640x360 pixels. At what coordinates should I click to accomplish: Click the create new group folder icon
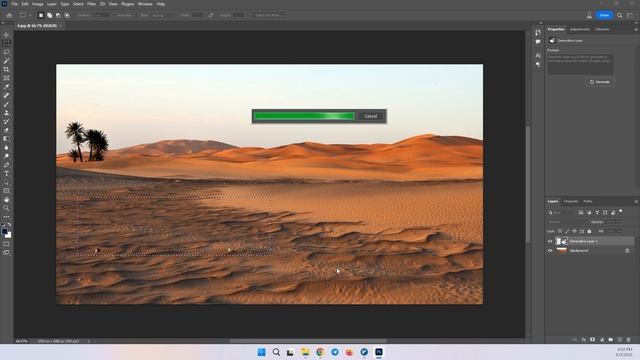[x=611, y=340]
